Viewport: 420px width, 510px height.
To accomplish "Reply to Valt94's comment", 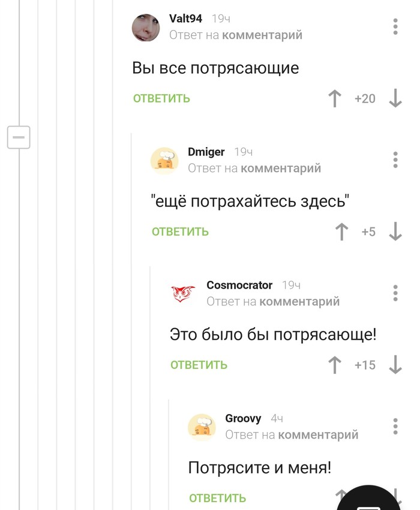I will (x=161, y=99).
